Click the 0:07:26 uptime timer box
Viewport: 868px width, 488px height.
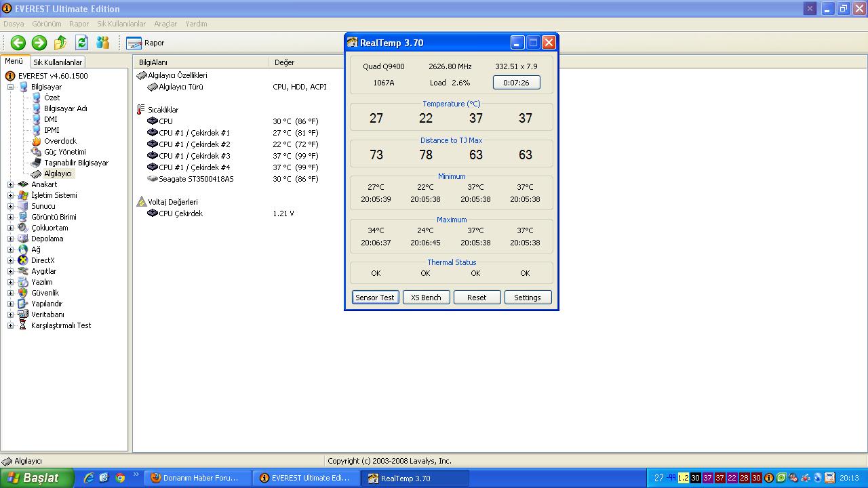(516, 83)
